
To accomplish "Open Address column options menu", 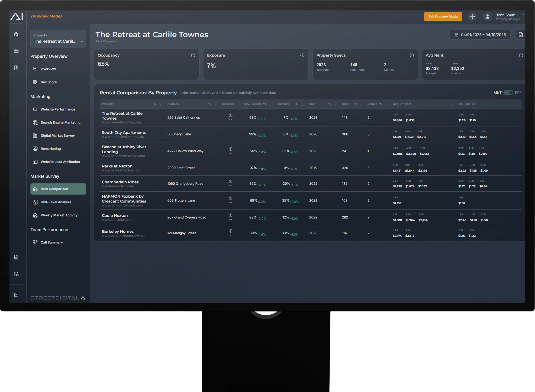I will (x=215, y=104).
